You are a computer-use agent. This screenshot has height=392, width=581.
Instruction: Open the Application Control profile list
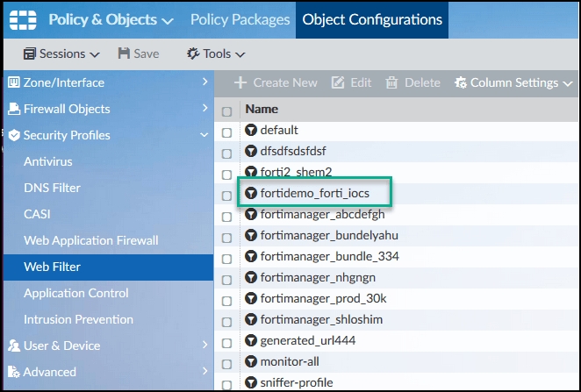[76, 293]
